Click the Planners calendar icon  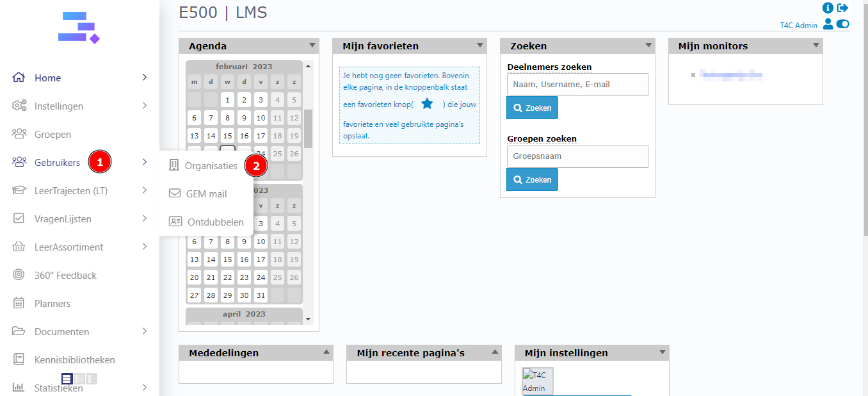pyautogui.click(x=19, y=304)
